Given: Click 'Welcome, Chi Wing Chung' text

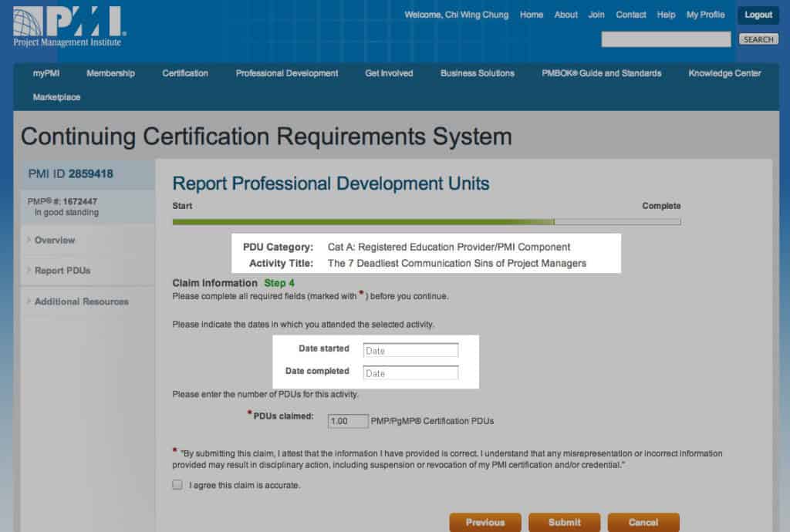Looking at the screenshot, I should 457,15.
